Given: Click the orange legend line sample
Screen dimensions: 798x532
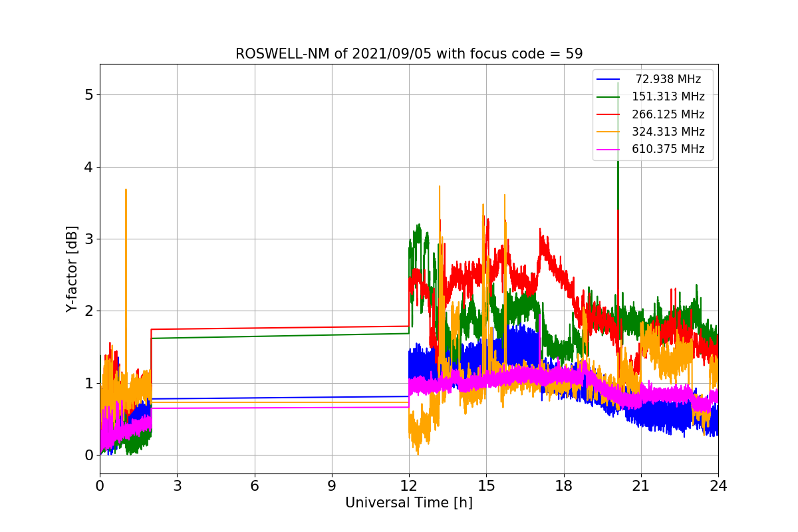Looking at the screenshot, I should tap(608, 132).
